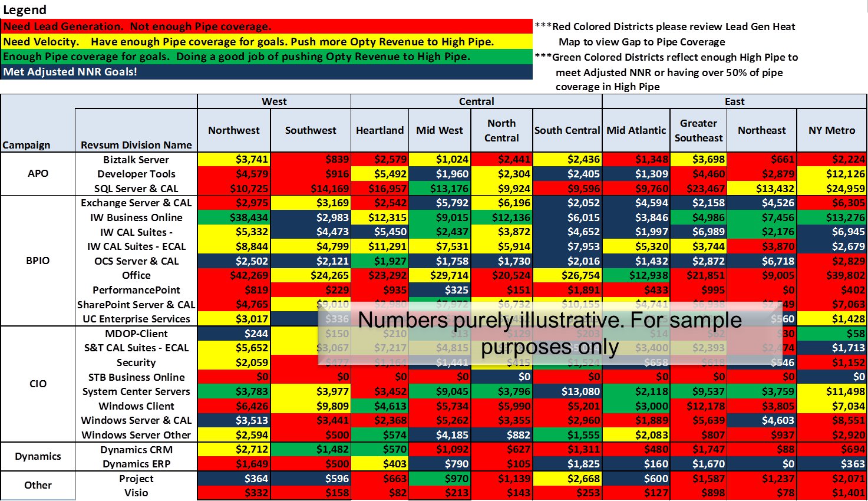Viewport: 868px width, 501px height.
Task: Select Biztalk Server Northwest cell $3,741
Action: (234, 159)
